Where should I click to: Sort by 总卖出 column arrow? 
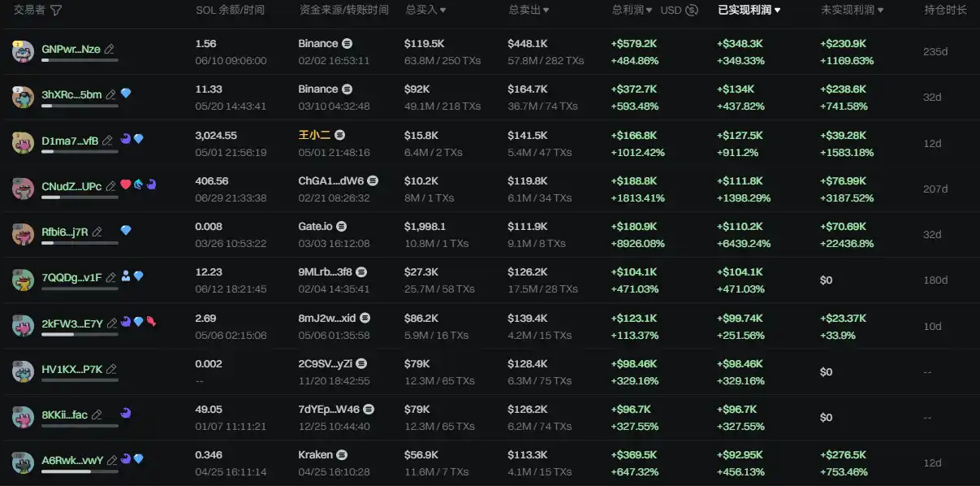[546, 11]
